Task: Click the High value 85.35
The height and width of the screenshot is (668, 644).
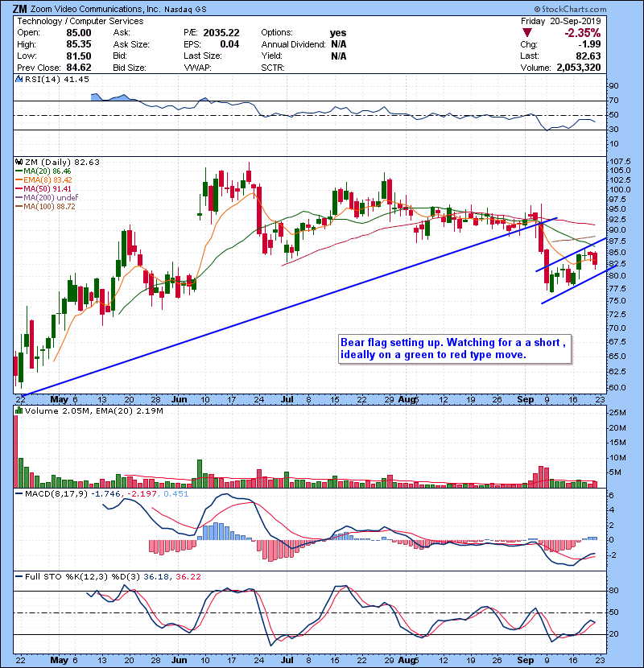Action: click(x=79, y=44)
